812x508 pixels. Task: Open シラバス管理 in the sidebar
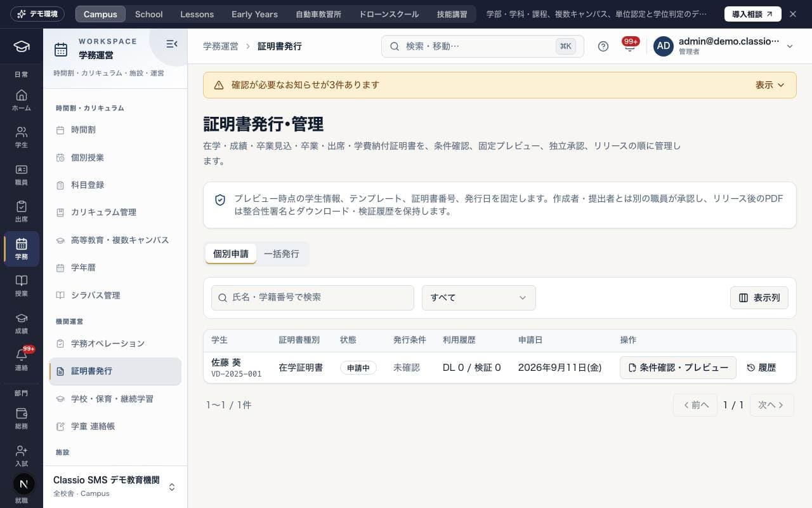point(115,295)
